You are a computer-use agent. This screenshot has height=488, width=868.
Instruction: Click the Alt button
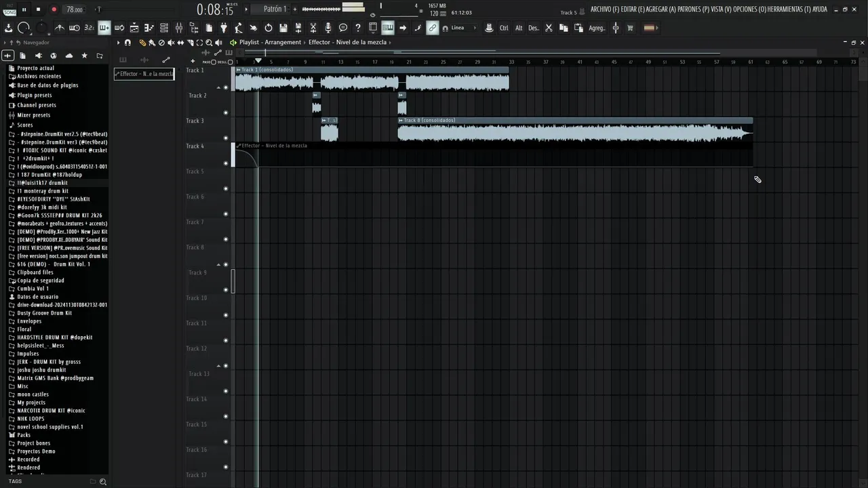tap(519, 28)
